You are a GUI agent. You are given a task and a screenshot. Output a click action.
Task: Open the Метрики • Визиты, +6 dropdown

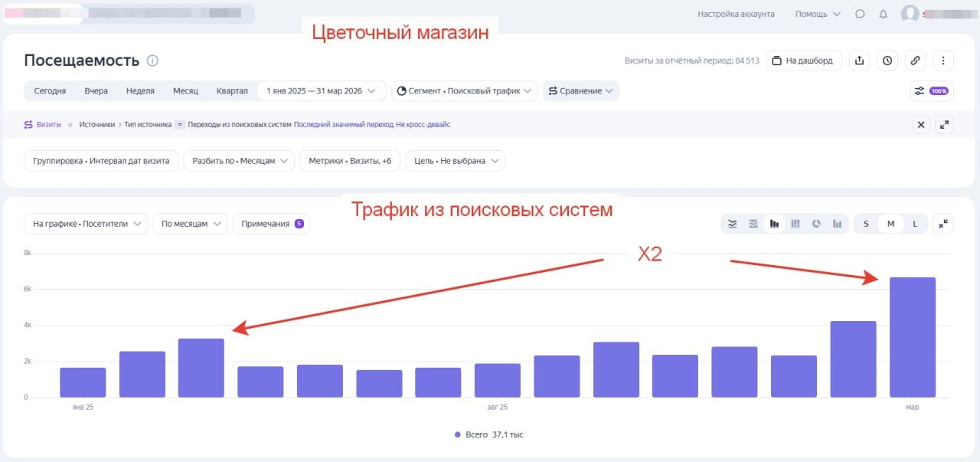(350, 161)
